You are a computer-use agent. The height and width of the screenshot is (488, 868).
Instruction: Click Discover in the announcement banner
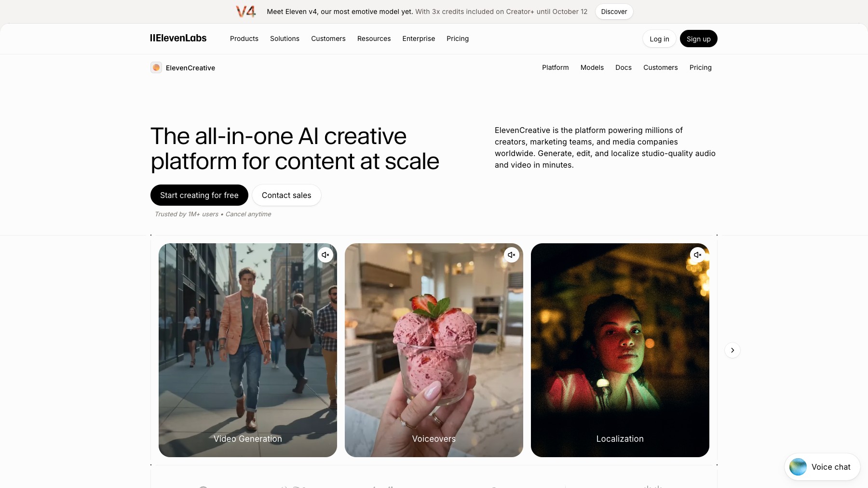pyautogui.click(x=614, y=12)
